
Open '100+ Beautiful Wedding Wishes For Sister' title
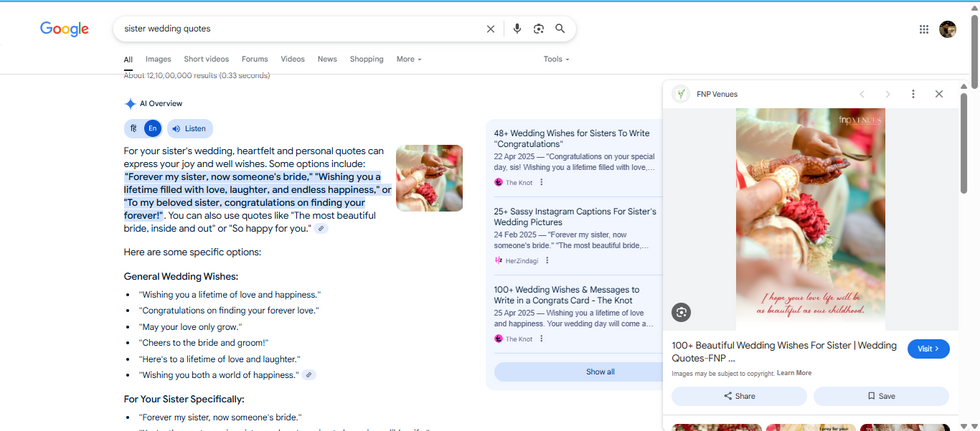coord(784,352)
